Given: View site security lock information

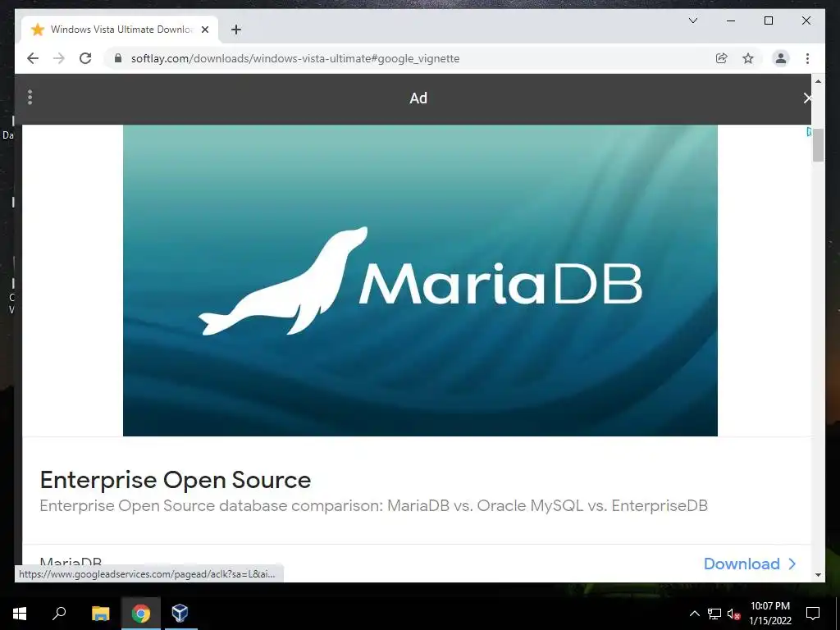Looking at the screenshot, I should click(118, 58).
